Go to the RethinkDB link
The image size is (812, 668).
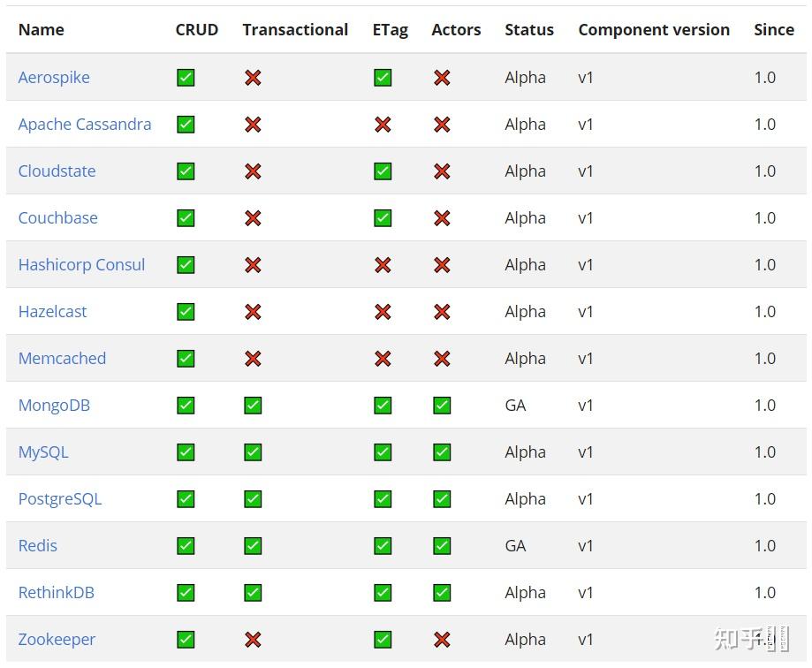[x=57, y=593]
